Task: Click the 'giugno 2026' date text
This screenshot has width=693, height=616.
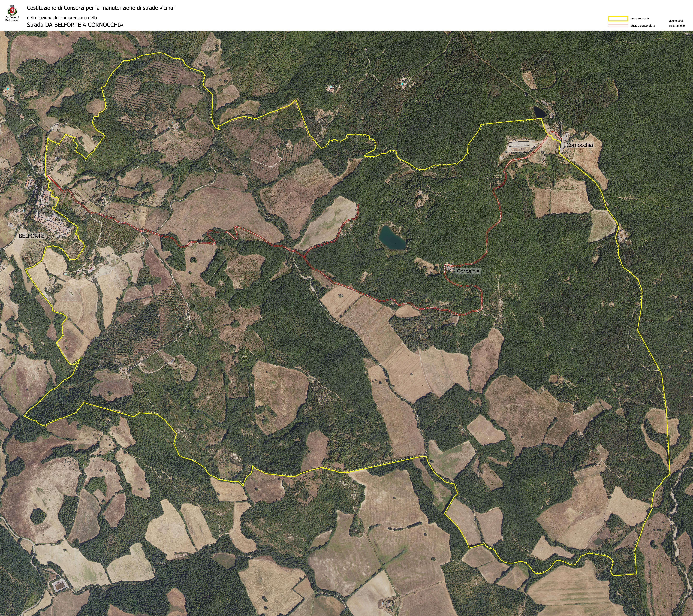Action: pos(676,21)
